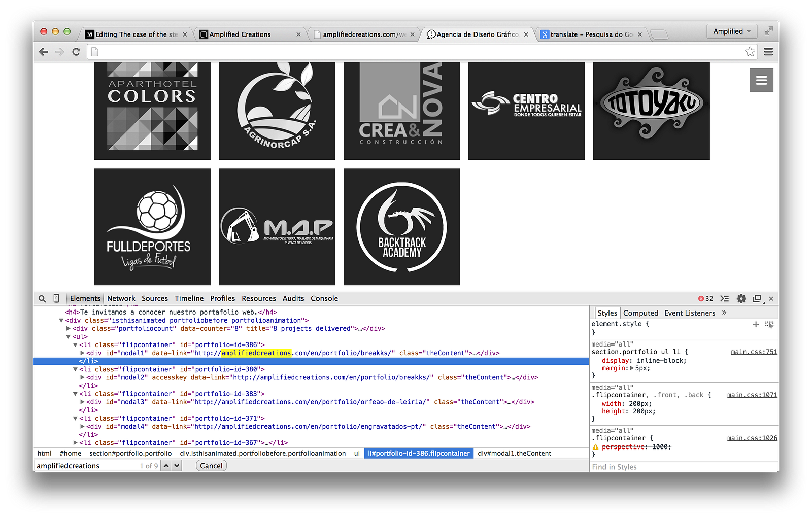Switch to the amplifiedcreations.com/w tab

click(363, 34)
